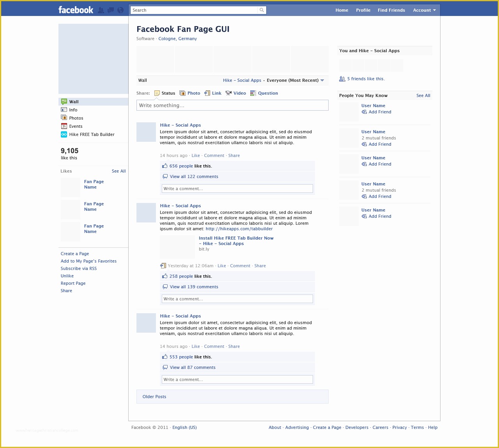This screenshot has width=499, height=448.
Task: Click Add Friend icon for first User Name
Action: (x=364, y=112)
